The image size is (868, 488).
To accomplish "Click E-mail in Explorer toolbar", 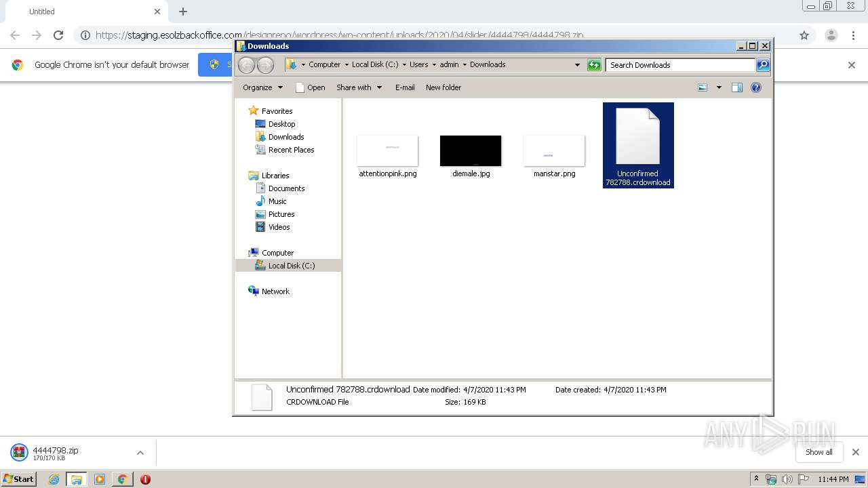I will tap(405, 87).
